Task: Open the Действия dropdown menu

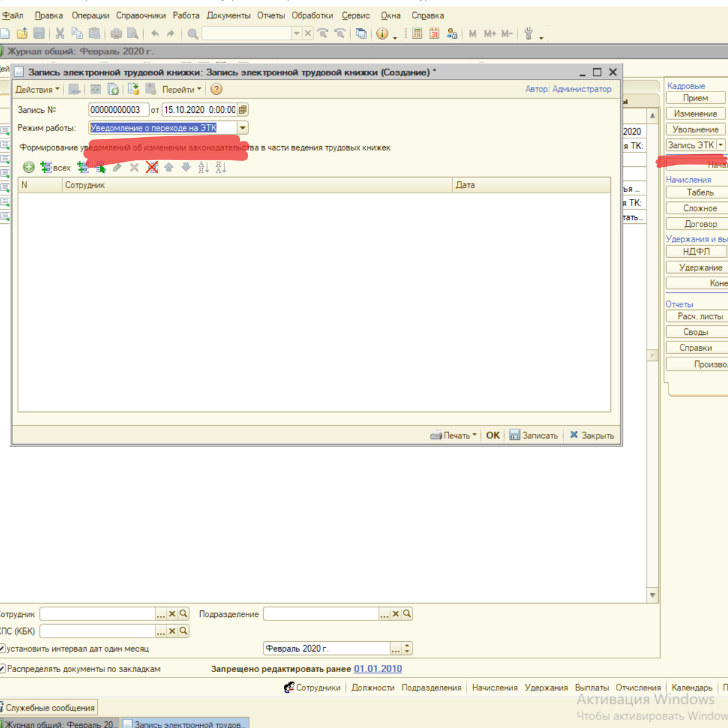Action: click(37, 89)
